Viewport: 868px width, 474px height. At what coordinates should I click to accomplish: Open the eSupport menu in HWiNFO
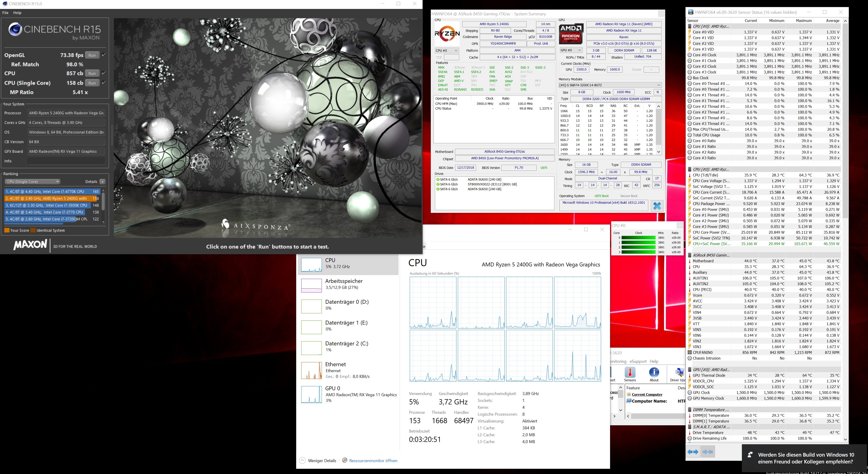[638, 361]
